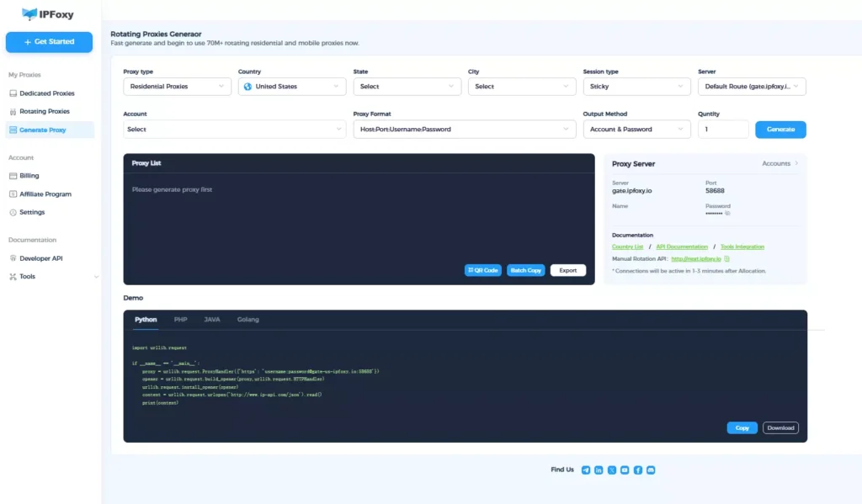Click the Telegram icon in Find Us
The image size is (862, 504).
586,470
